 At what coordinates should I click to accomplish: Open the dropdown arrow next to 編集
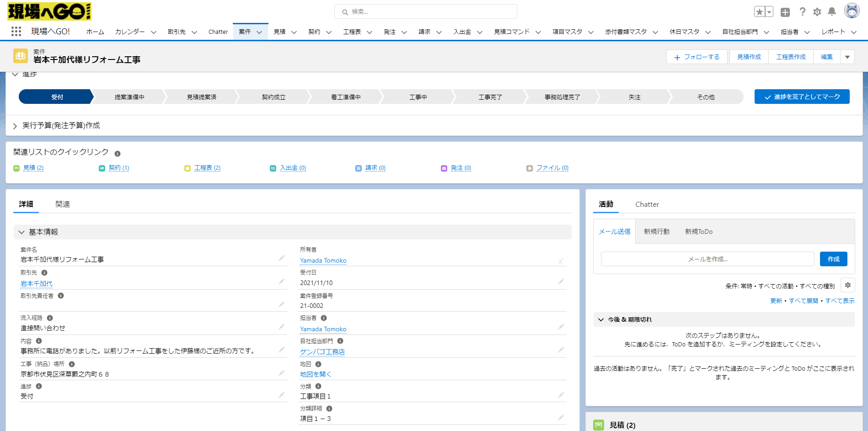(847, 56)
